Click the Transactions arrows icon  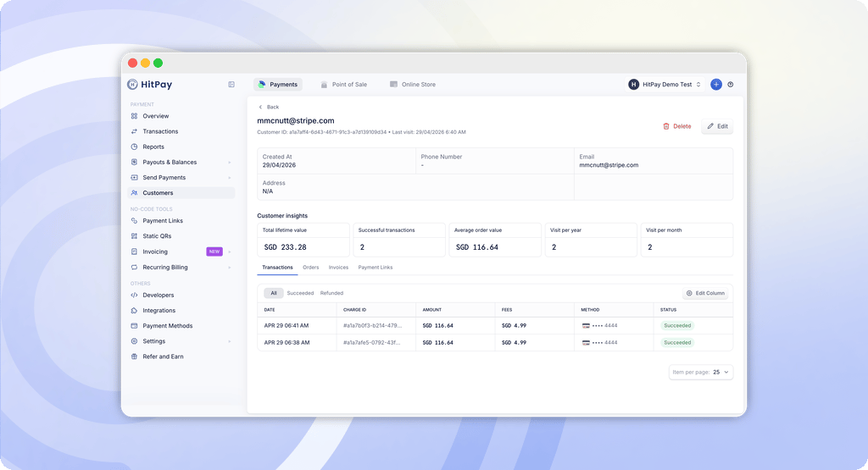(134, 131)
